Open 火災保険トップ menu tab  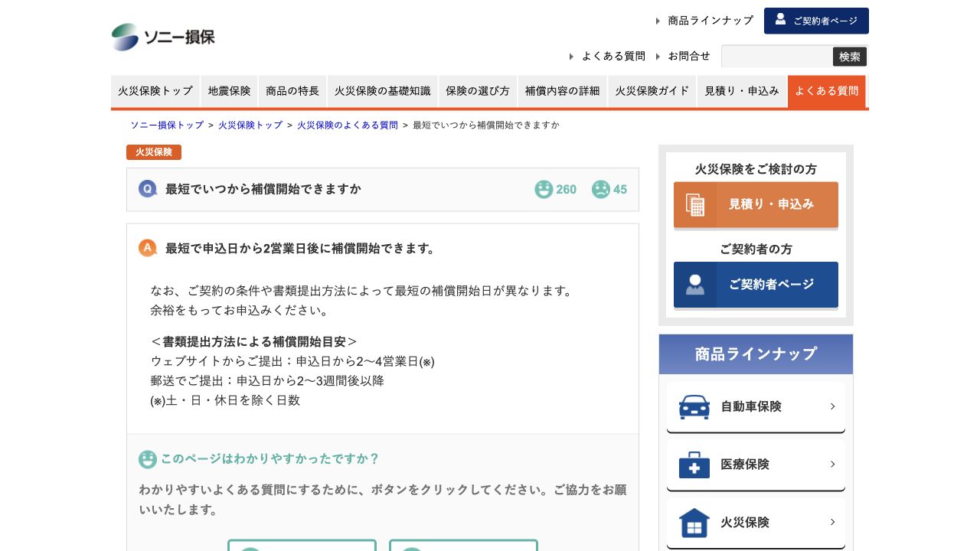[x=155, y=91]
